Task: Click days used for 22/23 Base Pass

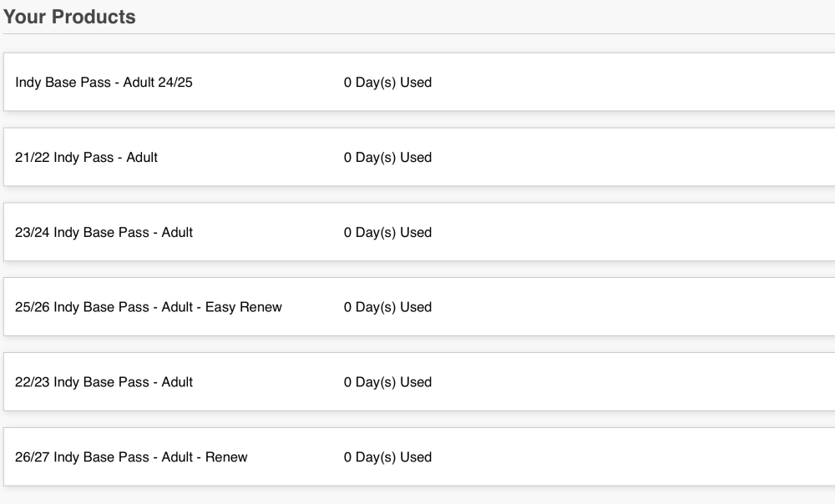Action: point(387,382)
